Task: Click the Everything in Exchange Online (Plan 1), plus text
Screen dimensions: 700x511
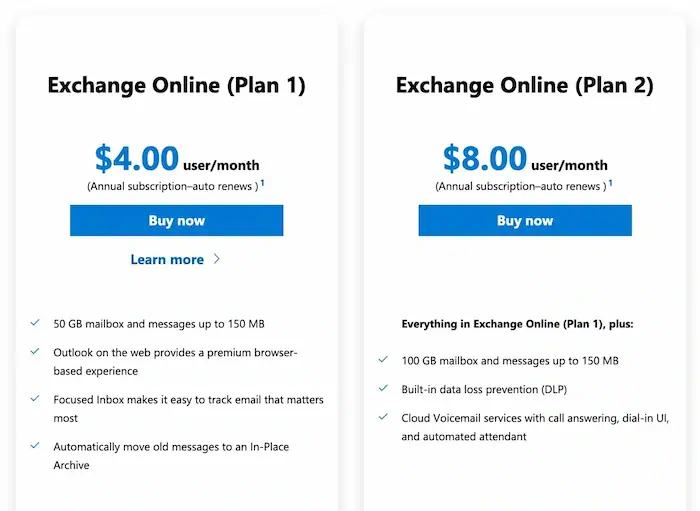Action: click(x=517, y=324)
